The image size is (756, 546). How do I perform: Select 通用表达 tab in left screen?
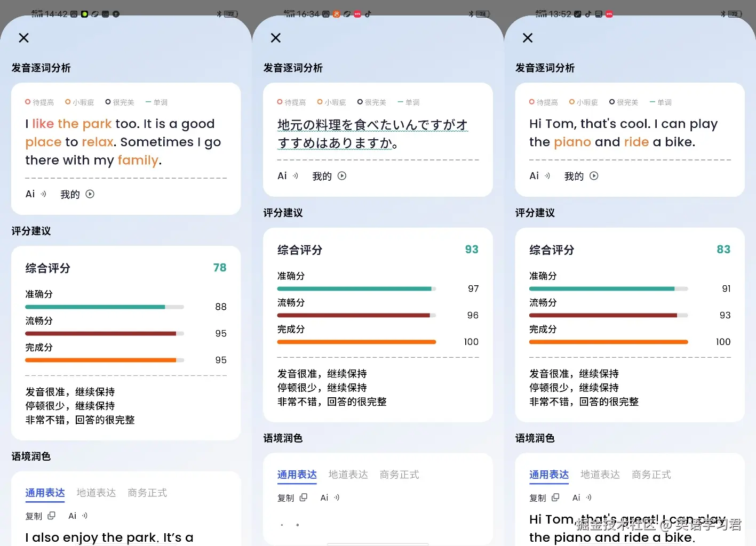[45, 493]
